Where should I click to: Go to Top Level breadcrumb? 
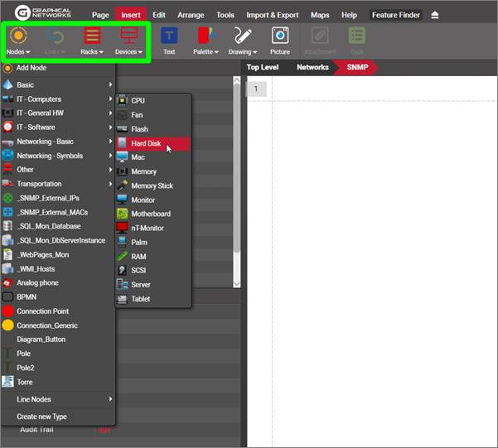coord(263,67)
